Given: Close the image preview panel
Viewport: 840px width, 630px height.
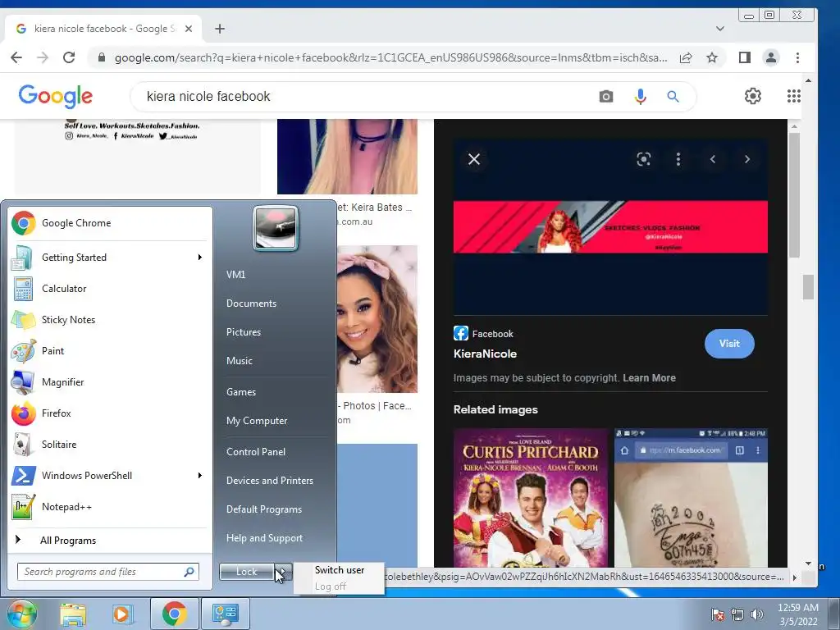Looking at the screenshot, I should coord(474,159).
